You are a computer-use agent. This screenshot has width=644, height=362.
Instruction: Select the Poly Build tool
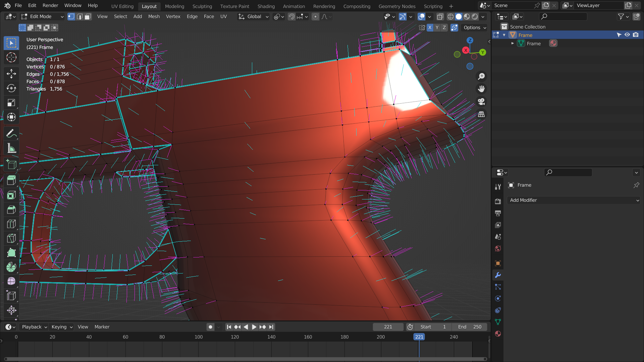[11, 253]
